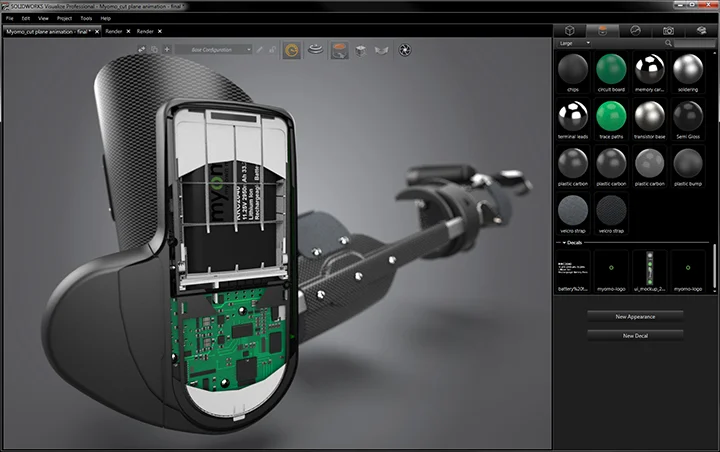Switch to the Cameras palette tab
720x452 pixels.
pos(668,31)
